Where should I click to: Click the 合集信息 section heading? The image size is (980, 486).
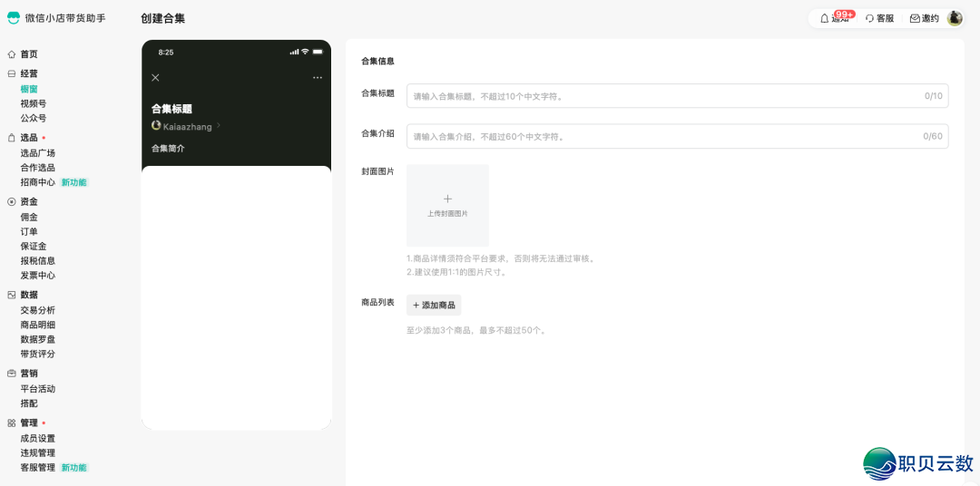[x=377, y=62]
